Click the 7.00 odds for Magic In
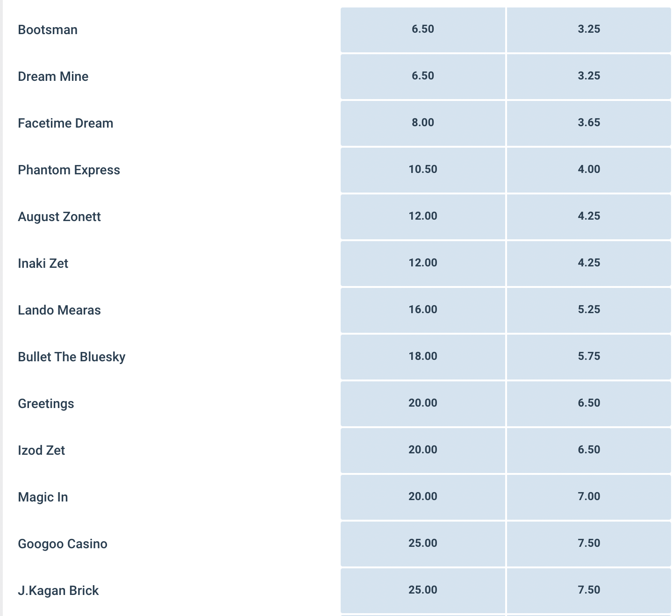 tap(588, 496)
